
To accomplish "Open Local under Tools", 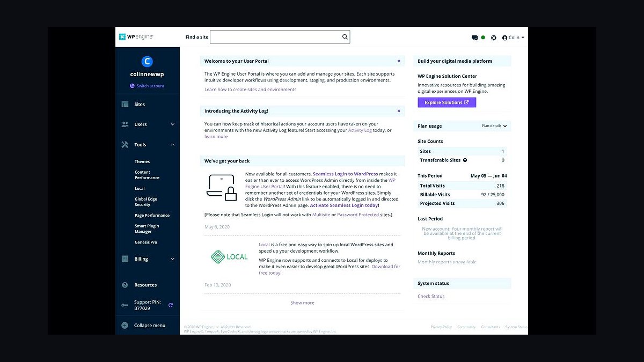I will pos(140,188).
